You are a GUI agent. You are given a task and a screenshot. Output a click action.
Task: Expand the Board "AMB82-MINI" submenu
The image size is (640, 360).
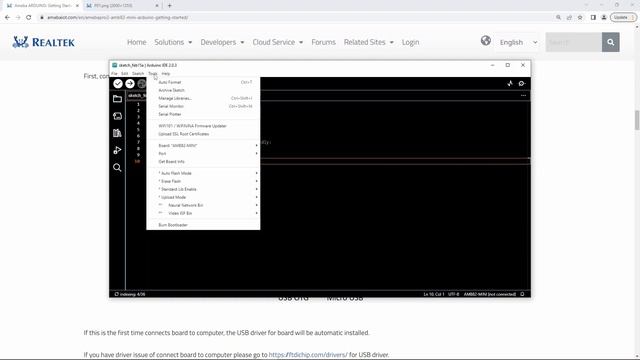(203, 146)
